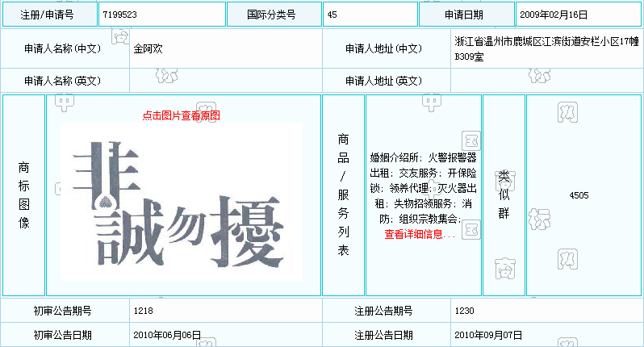Click registration announcement issue number 1230
The width and height of the screenshot is (644, 347).
pyautogui.click(x=465, y=311)
